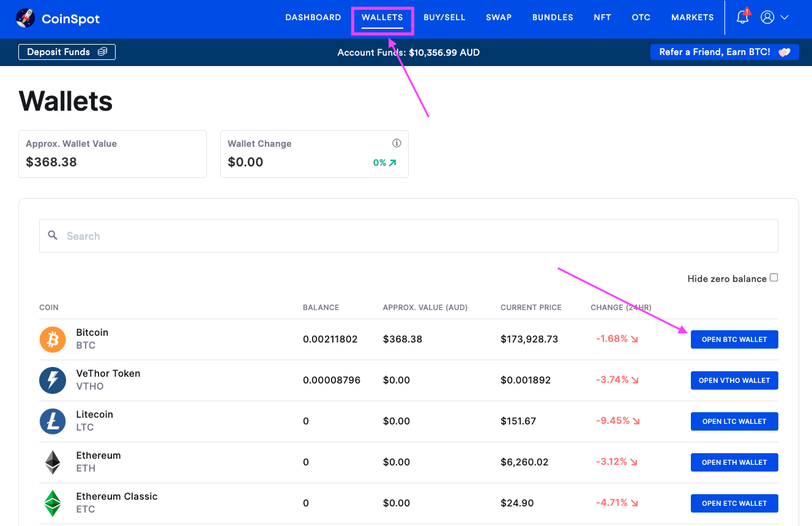812x526 pixels.
Task: Click the Bitcoin approx value $368.38
Action: [x=403, y=339]
